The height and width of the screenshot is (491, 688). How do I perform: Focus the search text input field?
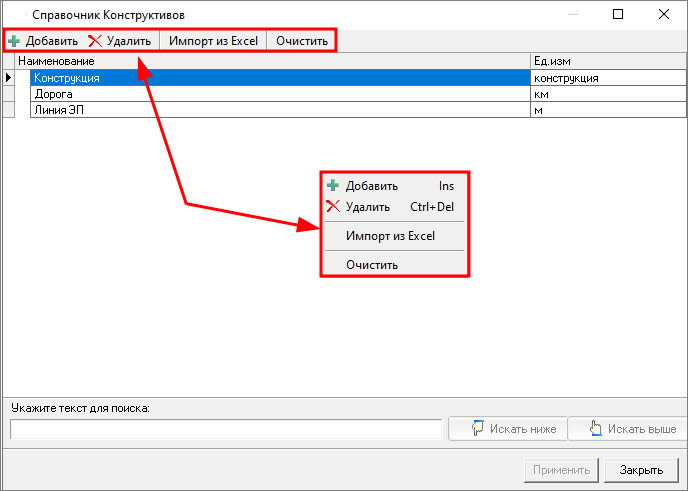[x=226, y=429]
